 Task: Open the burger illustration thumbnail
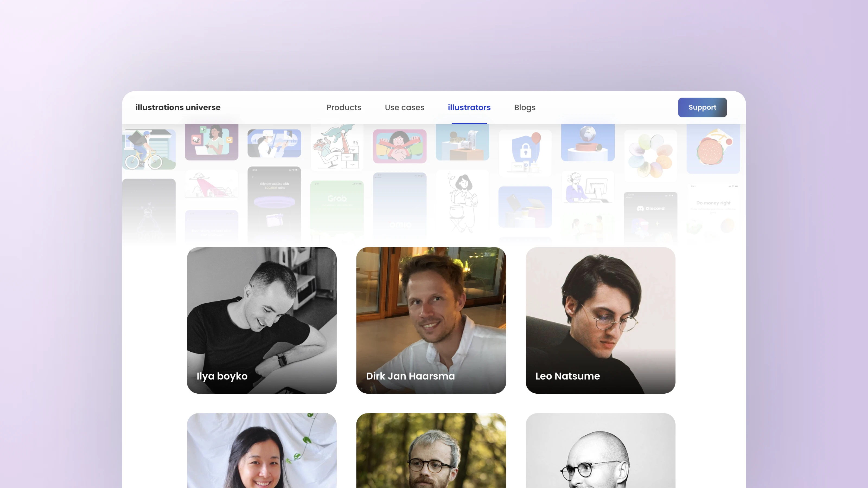(x=713, y=149)
